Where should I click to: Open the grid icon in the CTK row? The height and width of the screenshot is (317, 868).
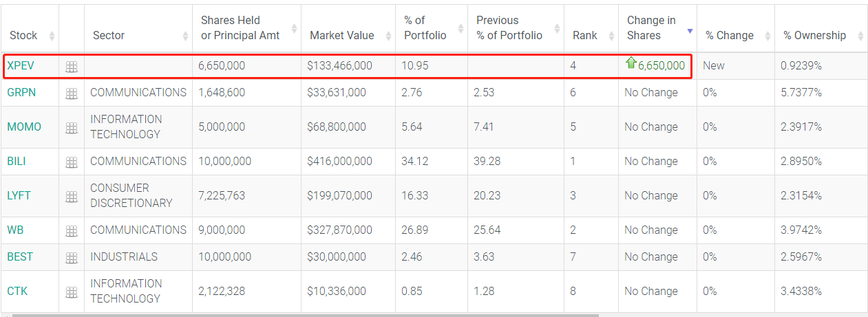pos(72,292)
